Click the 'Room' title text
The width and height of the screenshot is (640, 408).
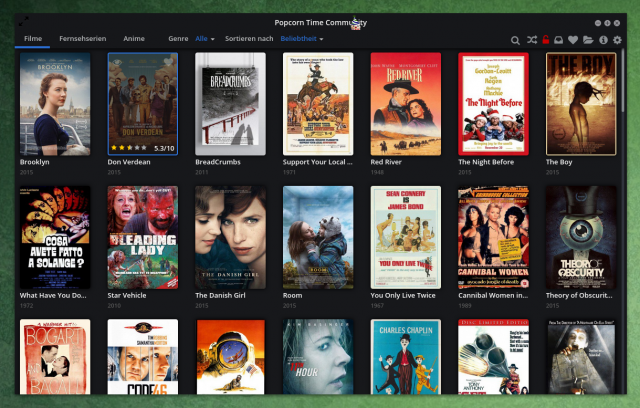pos(293,295)
